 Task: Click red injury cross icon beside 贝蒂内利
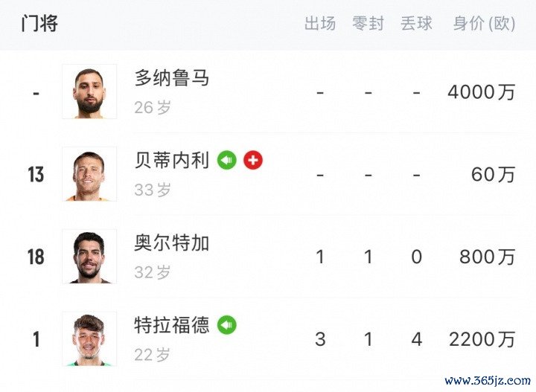coord(253,160)
